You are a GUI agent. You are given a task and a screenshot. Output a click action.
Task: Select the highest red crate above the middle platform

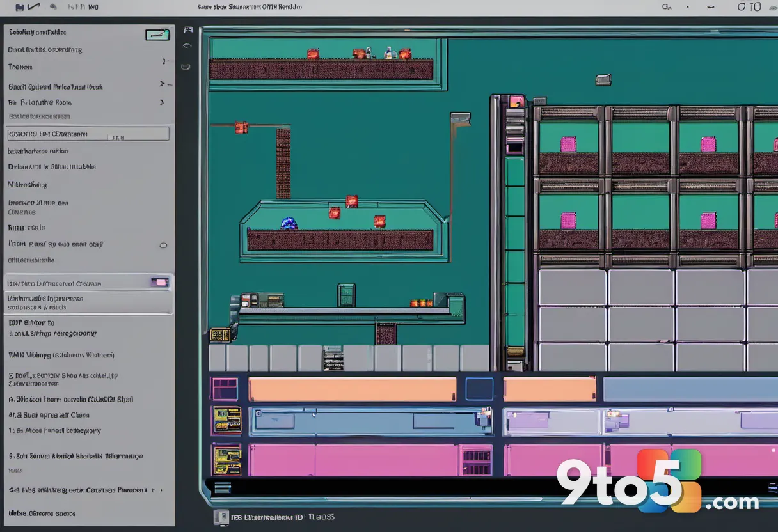(x=352, y=201)
